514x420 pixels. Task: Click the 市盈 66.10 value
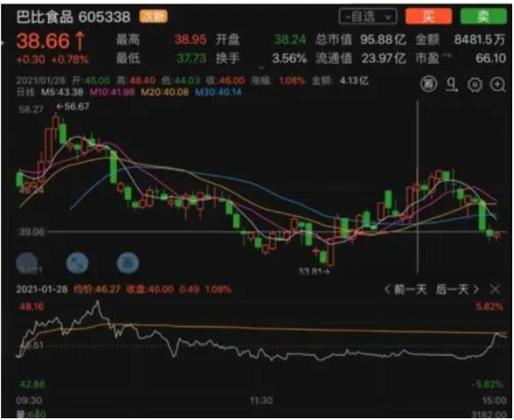(x=491, y=59)
